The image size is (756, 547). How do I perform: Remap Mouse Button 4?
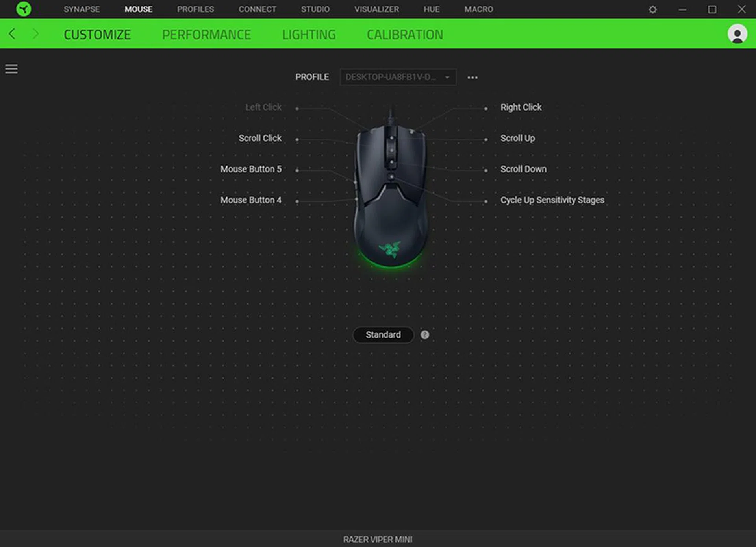click(x=251, y=200)
